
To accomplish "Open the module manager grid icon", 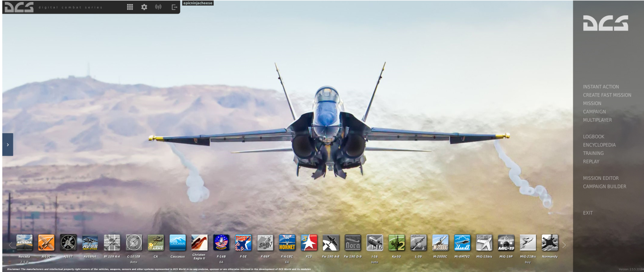I will pos(130,7).
